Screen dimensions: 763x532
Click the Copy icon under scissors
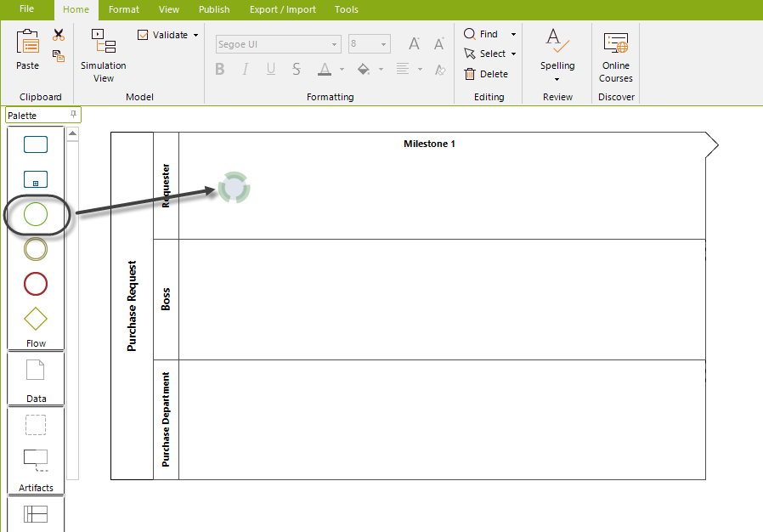(x=59, y=56)
